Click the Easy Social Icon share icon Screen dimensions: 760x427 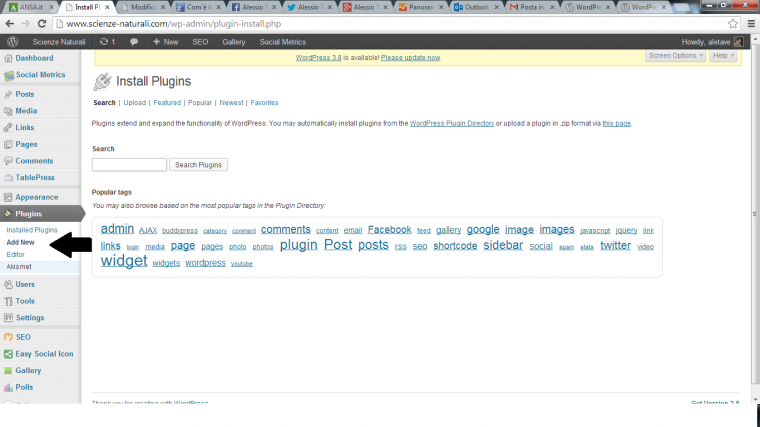coord(8,354)
